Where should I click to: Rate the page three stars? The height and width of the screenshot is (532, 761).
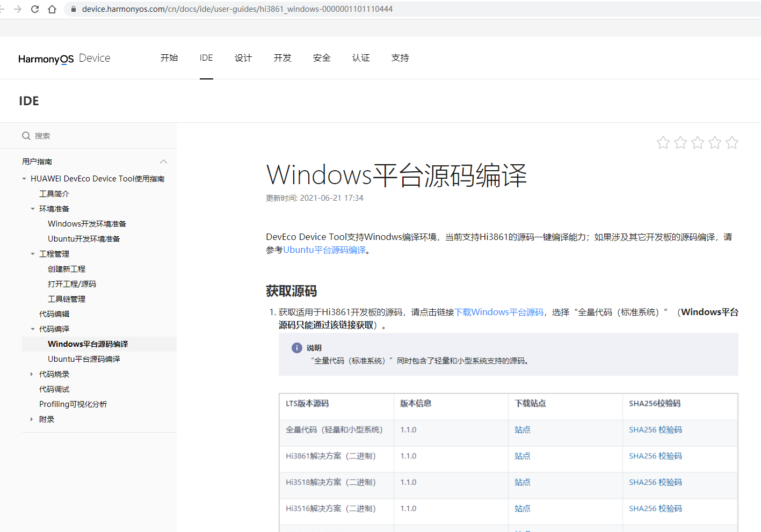click(x=698, y=142)
